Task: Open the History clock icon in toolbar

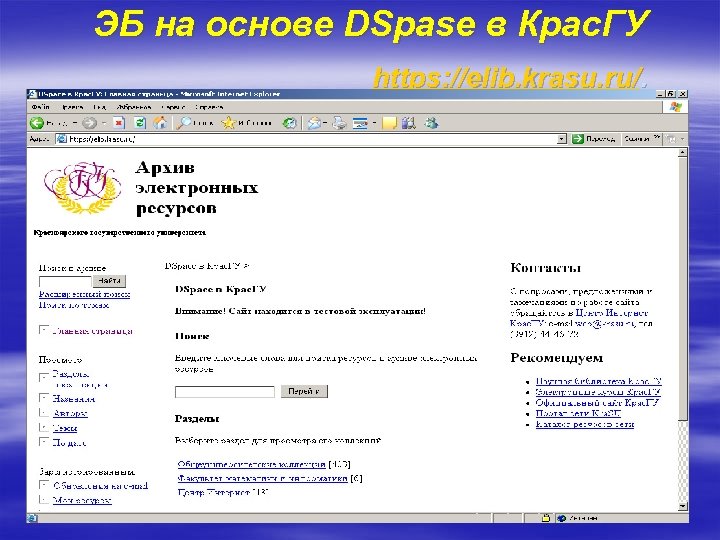Action: [289, 123]
